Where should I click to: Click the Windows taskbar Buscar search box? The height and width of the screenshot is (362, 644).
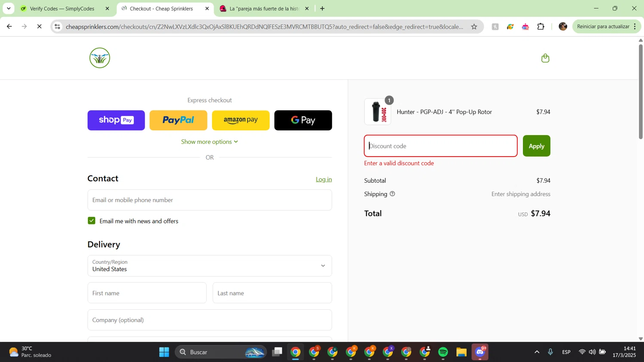221,352
